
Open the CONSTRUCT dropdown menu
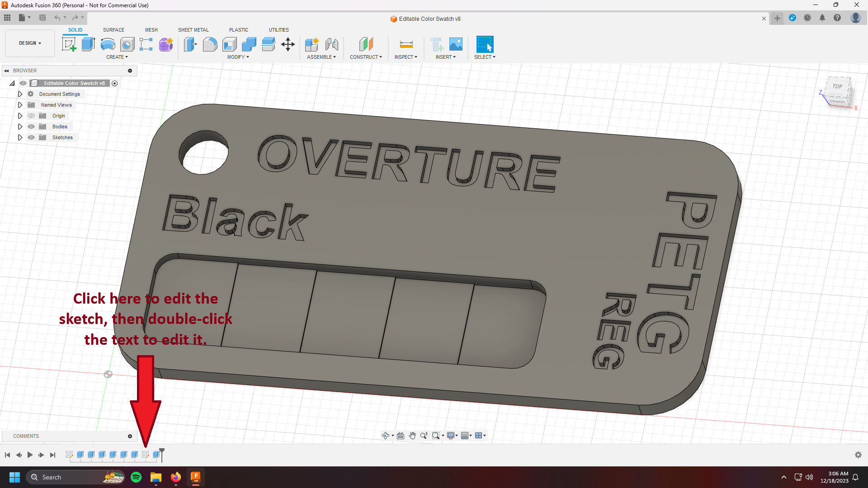365,57
